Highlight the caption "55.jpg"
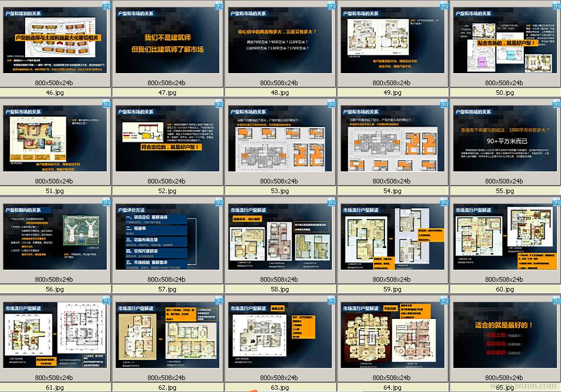 coord(505,191)
